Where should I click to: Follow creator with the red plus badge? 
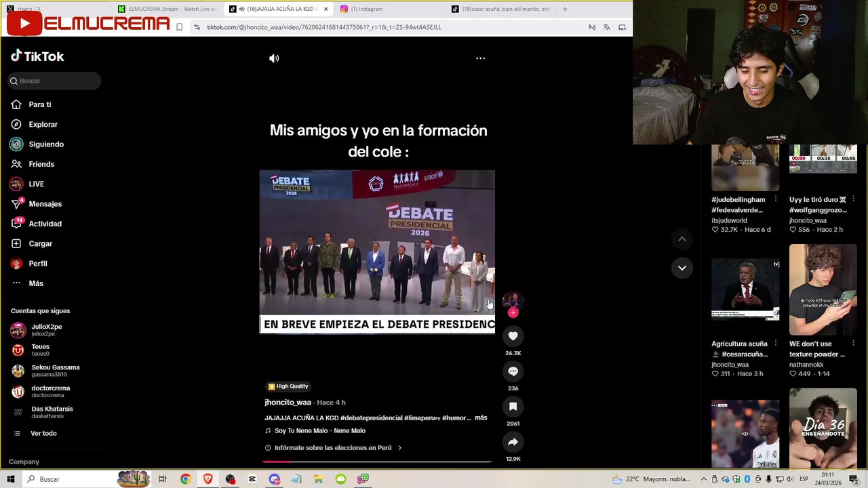click(513, 312)
